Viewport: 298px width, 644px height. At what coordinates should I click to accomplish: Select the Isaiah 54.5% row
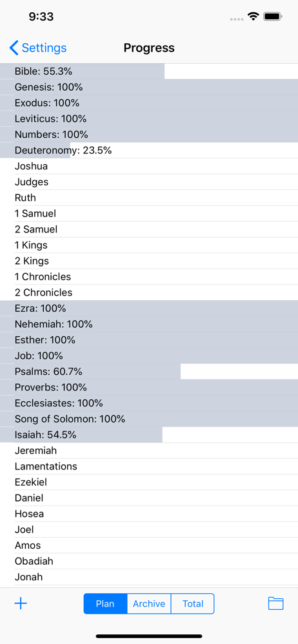pyautogui.click(x=149, y=435)
